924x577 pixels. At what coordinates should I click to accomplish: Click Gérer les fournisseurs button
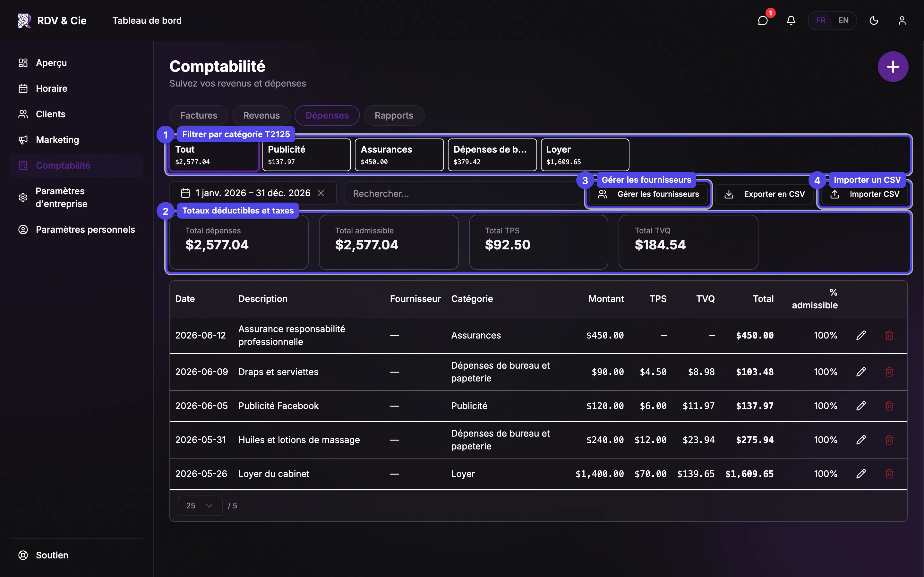(x=648, y=194)
